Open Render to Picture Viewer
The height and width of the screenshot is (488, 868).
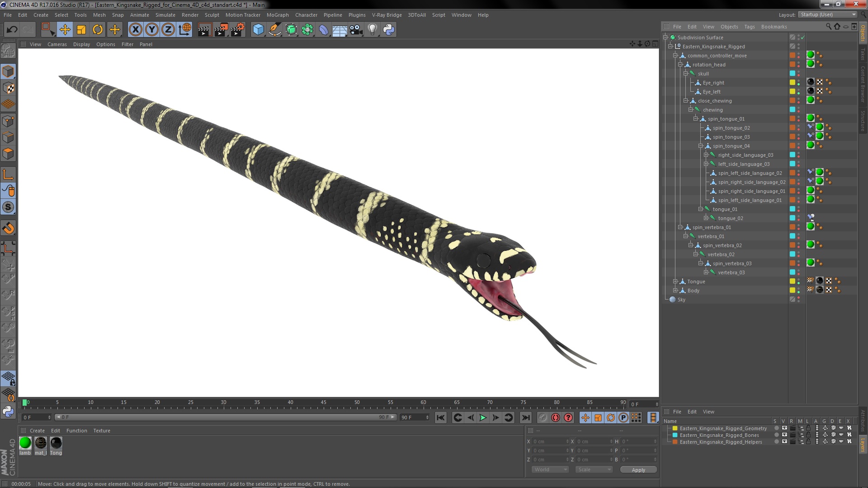pos(221,30)
